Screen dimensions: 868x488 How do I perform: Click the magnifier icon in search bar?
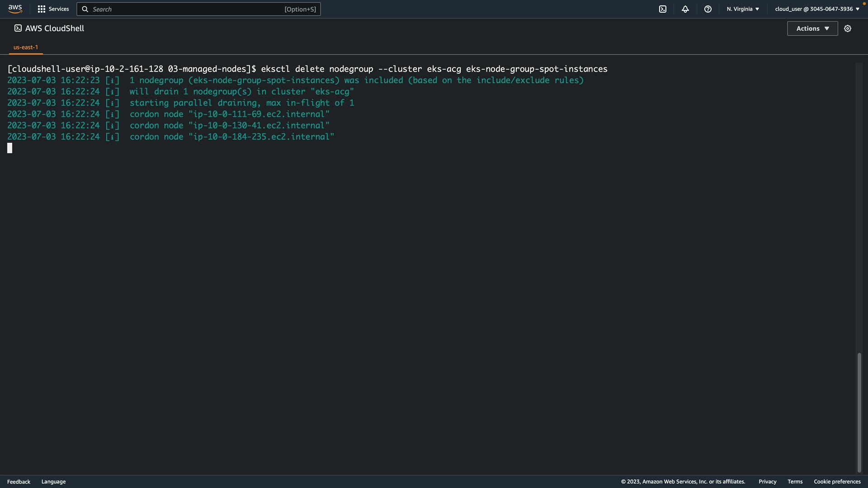point(85,9)
